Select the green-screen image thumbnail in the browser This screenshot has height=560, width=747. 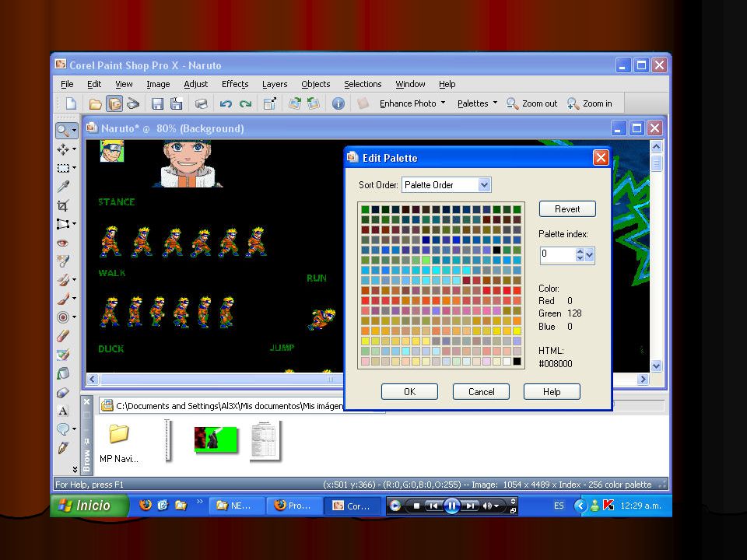[216, 439]
